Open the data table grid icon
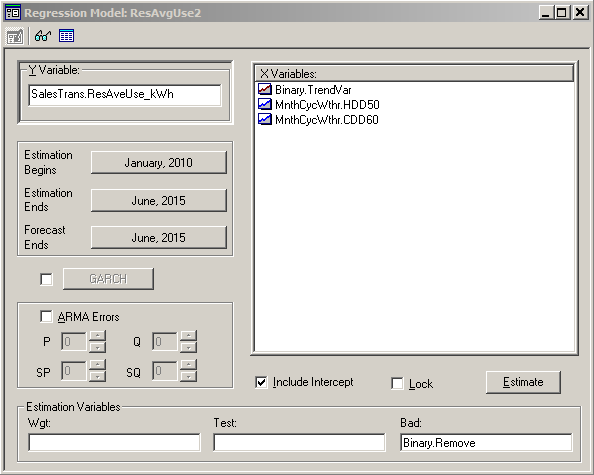594x475 pixels. (x=66, y=36)
